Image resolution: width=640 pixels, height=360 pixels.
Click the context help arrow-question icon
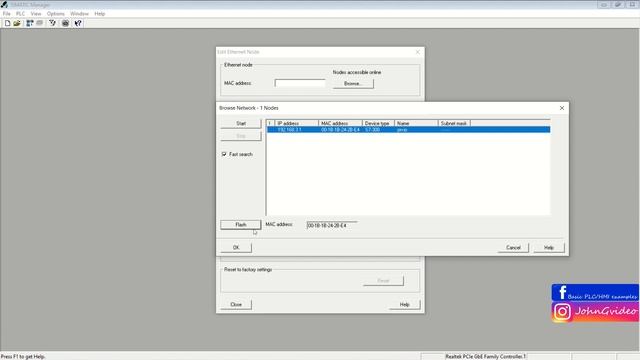point(78,23)
